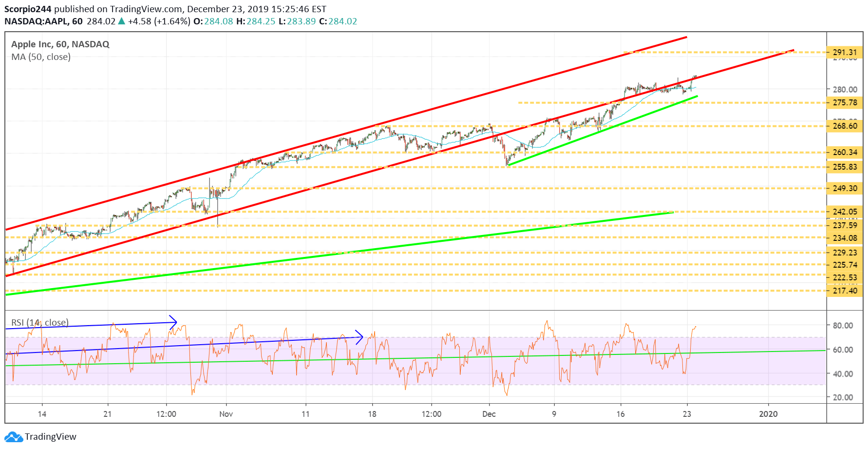The width and height of the screenshot is (868, 450).
Task: Click the 275.78 price level label
Action: (x=845, y=102)
